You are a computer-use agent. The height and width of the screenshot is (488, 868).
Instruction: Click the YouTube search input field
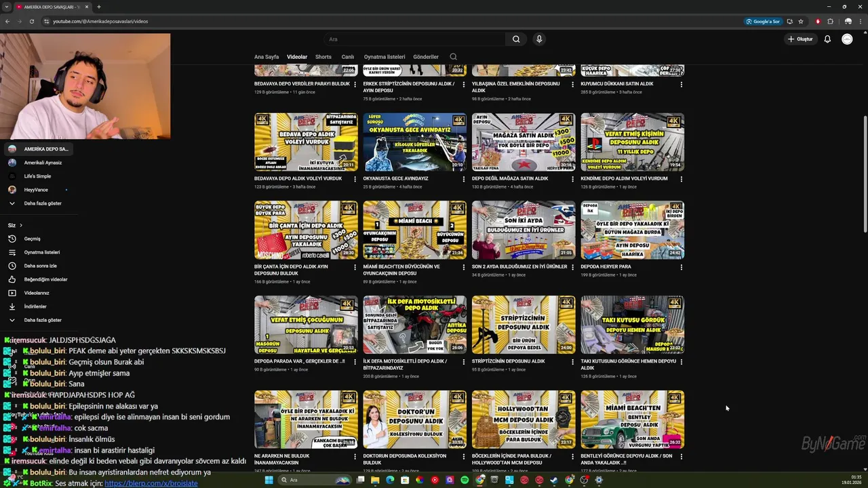pos(414,39)
